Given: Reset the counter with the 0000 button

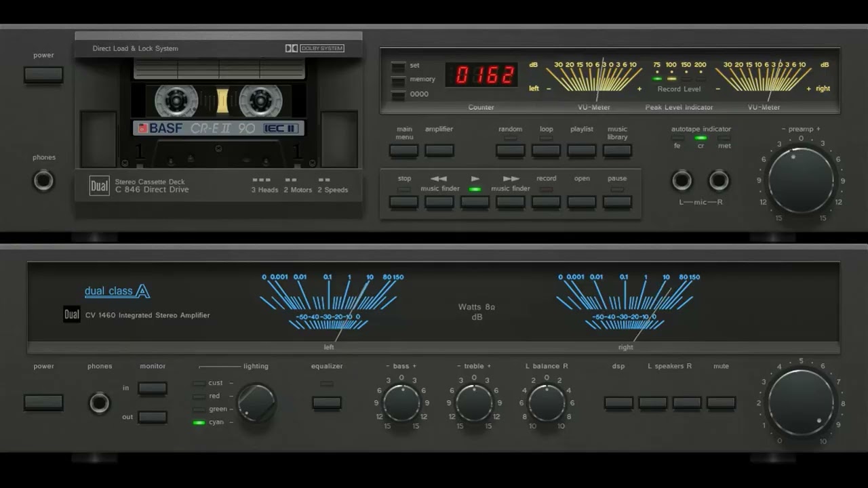Looking at the screenshot, I should point(398,95).
